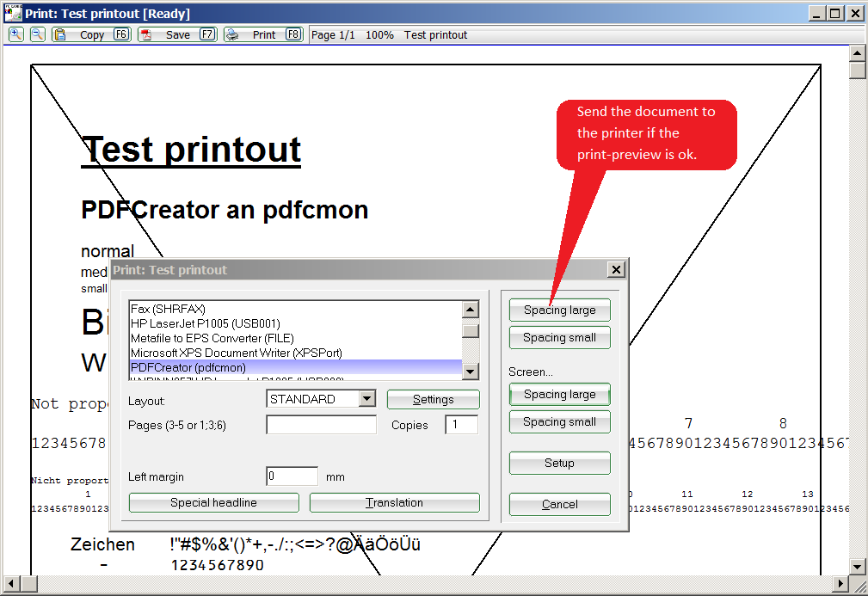Save as PDF using the Save F7 button
Screen dimensions: 868x596
coord(177,34)
